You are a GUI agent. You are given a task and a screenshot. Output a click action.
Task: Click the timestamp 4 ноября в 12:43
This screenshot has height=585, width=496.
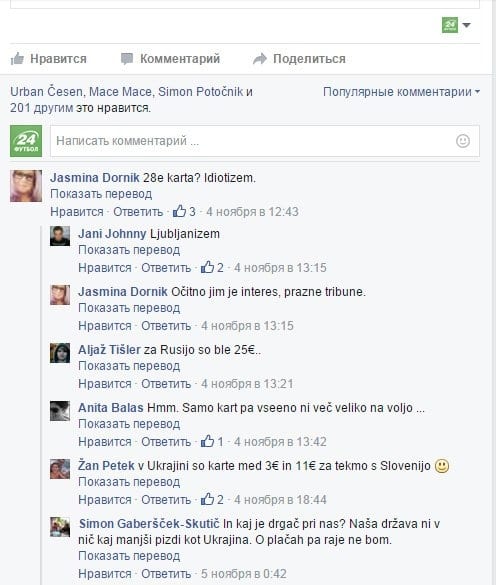252,212
